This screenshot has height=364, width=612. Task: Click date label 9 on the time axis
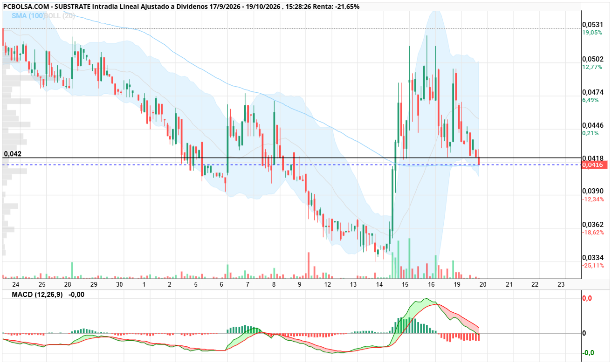[300, 284]
